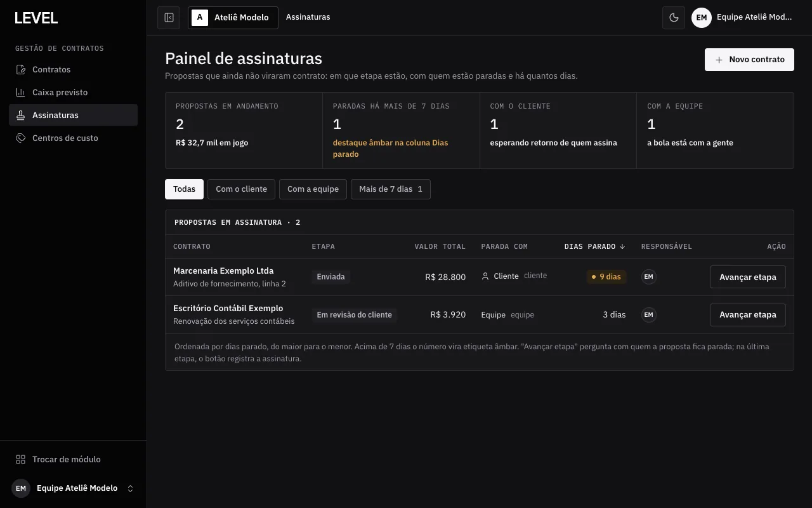Click the EM responsible avatar for Escritório Contábil
812x508 pixels.
648,314
